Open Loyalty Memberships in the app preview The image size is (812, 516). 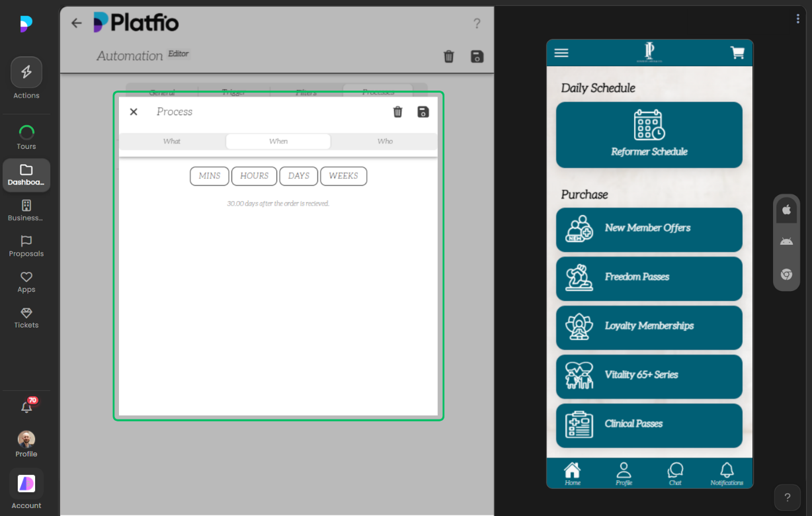[x=649, y=327]
